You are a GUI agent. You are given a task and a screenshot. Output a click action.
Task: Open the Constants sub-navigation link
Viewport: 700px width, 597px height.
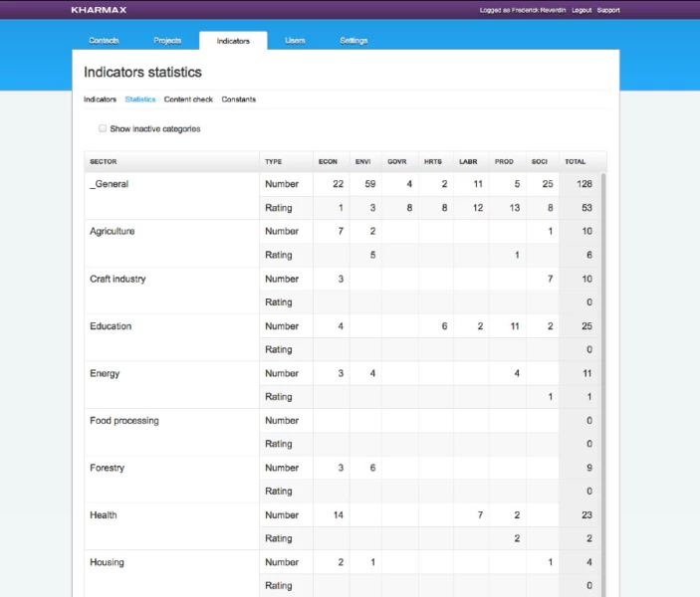[x=239, y=99]
